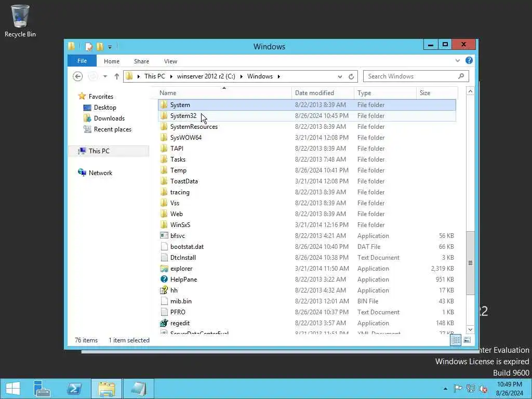Select the SysWOW64 folder
The height and width of the screenshot is (399, 532).
coord(185,137)
